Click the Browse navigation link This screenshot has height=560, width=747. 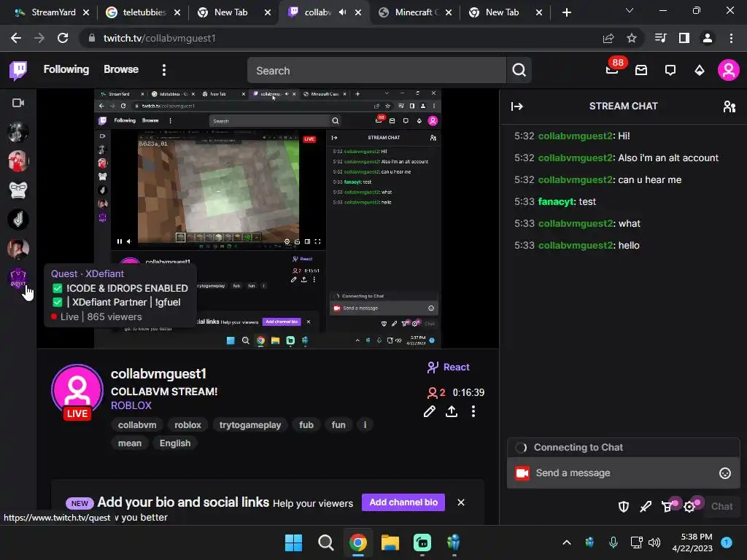(121, 69)
